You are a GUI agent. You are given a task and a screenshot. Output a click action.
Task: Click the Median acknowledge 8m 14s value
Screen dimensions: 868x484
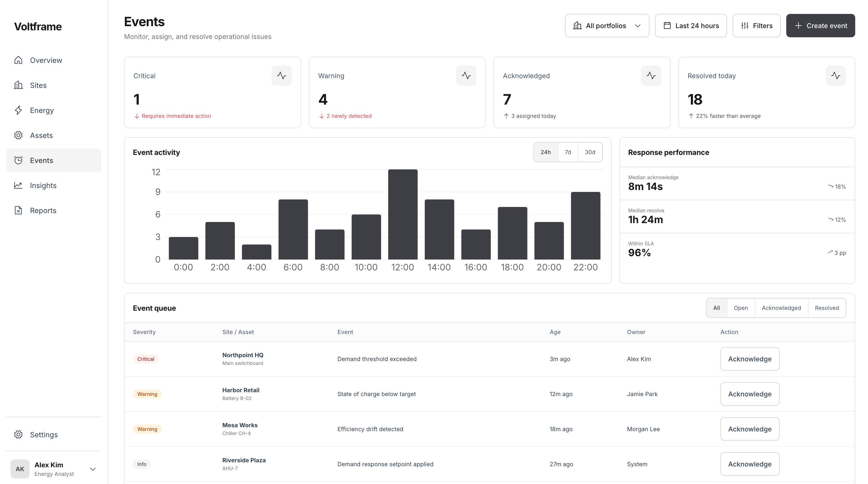click(x=645, y=186)
